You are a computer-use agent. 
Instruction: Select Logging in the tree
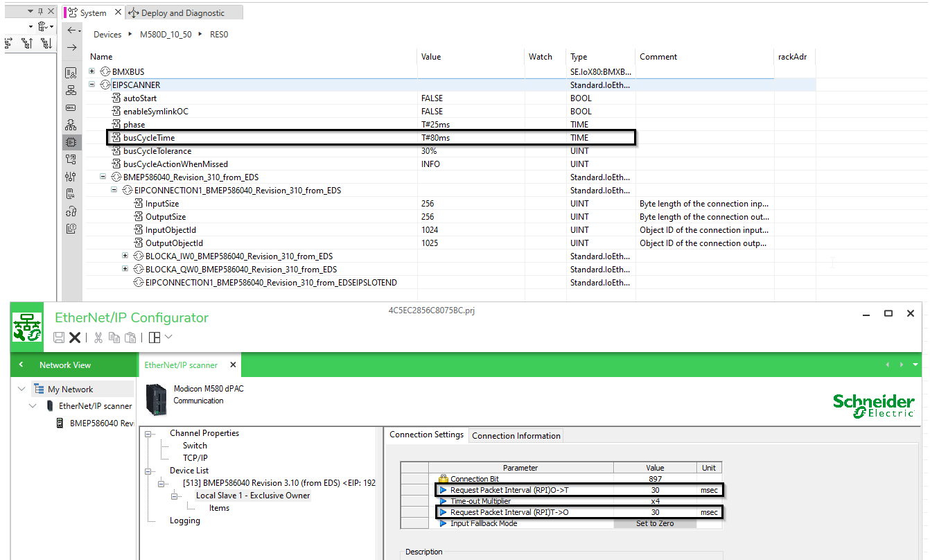click(185, 520)
